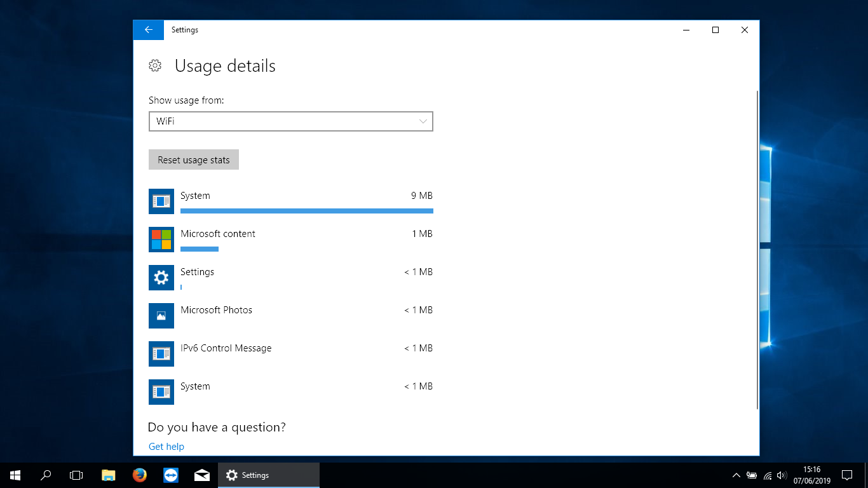Image resolution: width=868 pixels, height=488 pixels.
Task: Open the Action Center notifications icon
Action: tap(847, 475)
